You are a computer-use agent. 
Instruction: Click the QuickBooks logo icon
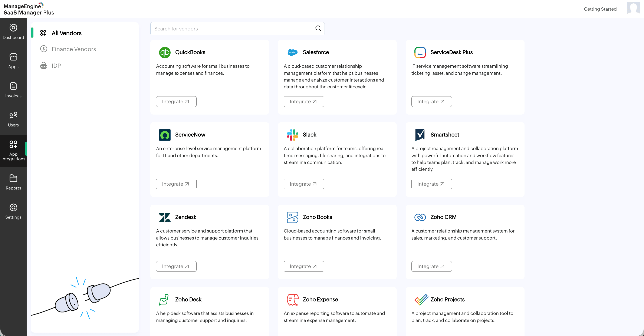coord(165,53)
